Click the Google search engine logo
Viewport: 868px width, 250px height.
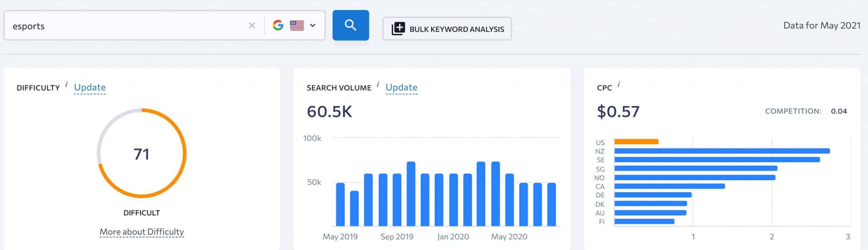point(278,25)
